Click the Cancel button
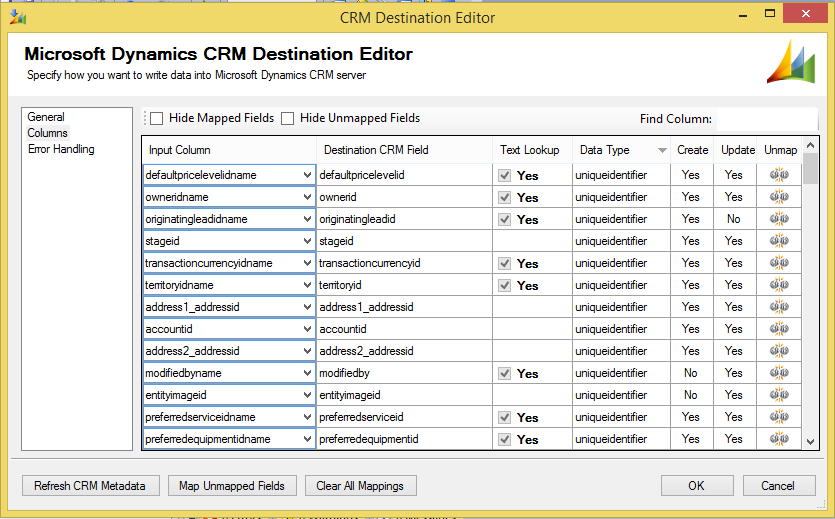Image resolution: width=835 pixels, height=519 pixels. pyautogui.click(x=778, y=485)
